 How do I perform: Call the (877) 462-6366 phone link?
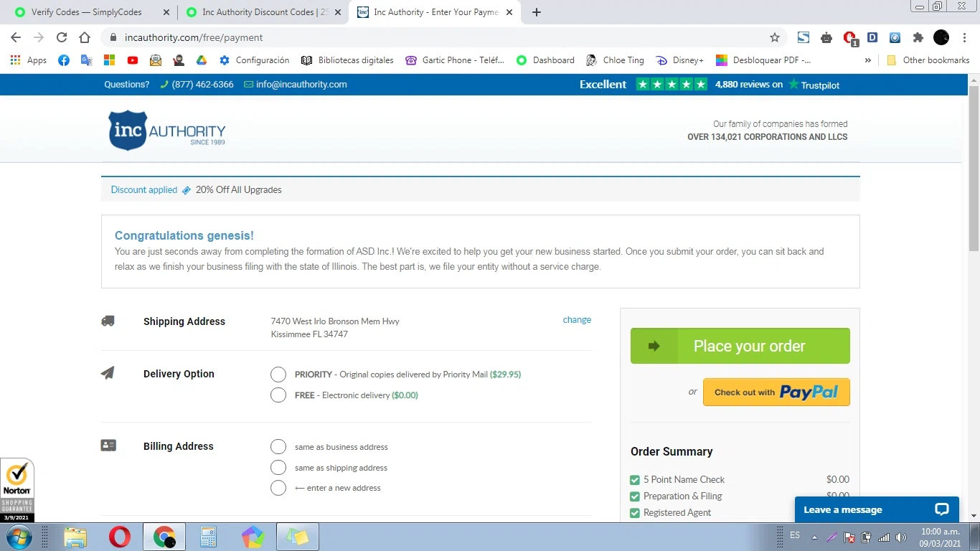[197, 85]
